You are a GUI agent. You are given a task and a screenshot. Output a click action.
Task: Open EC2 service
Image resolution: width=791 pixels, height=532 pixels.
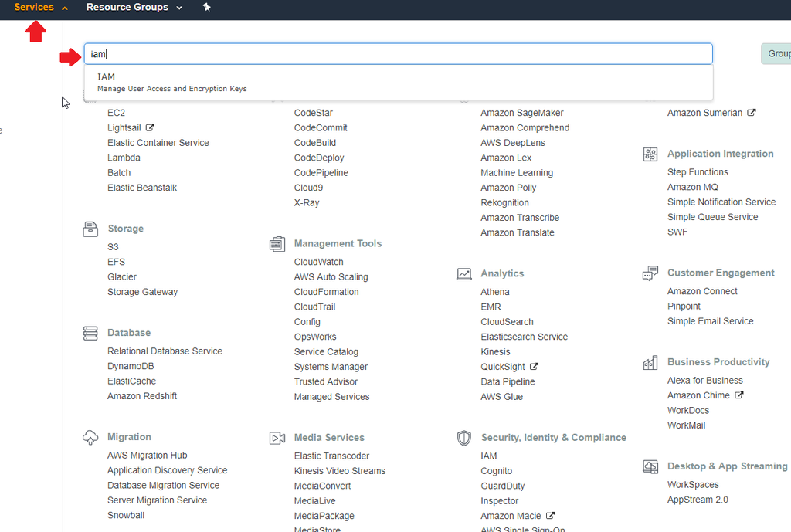(x=116, y=113)
